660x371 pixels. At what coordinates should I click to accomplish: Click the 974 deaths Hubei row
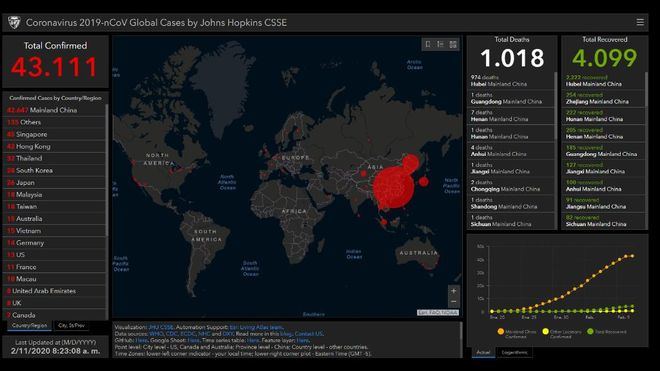(x=511, y=81)
